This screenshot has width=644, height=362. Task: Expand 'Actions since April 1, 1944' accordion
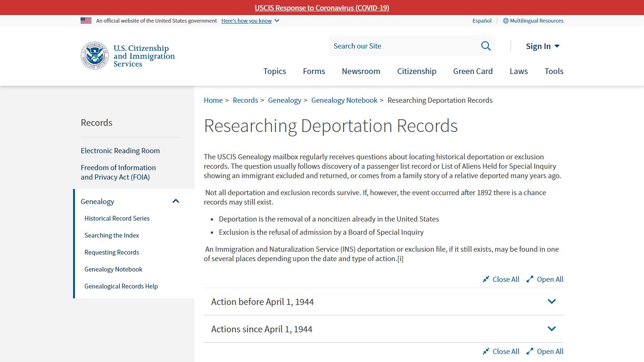point(383,329)
